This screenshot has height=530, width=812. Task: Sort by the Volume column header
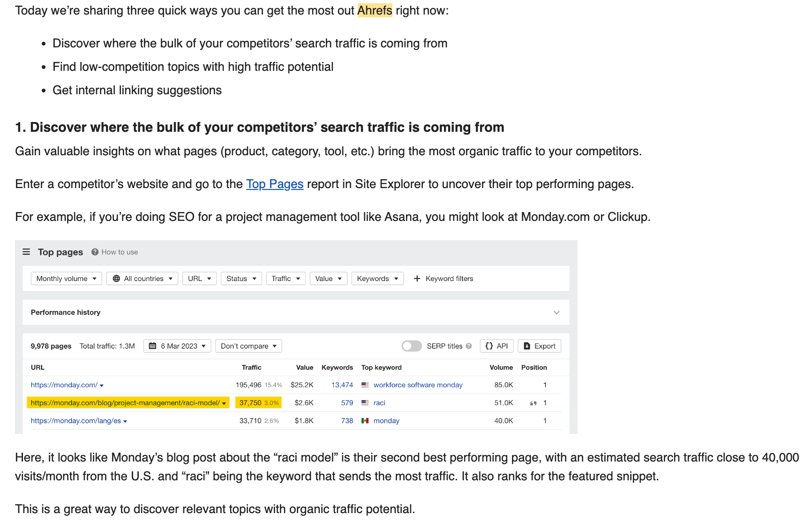(x=501, y=368)
